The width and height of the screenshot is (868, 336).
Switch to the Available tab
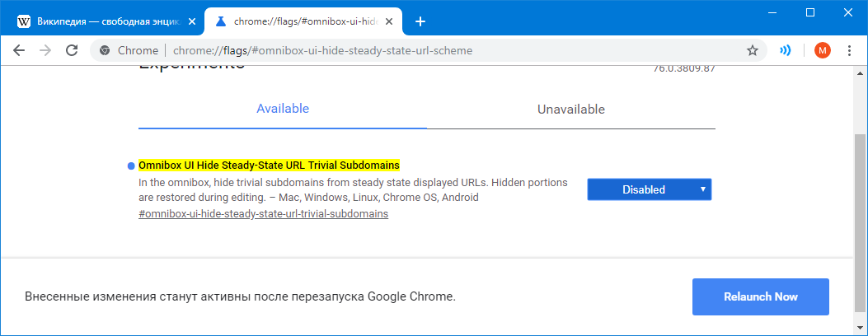[282, 109]
